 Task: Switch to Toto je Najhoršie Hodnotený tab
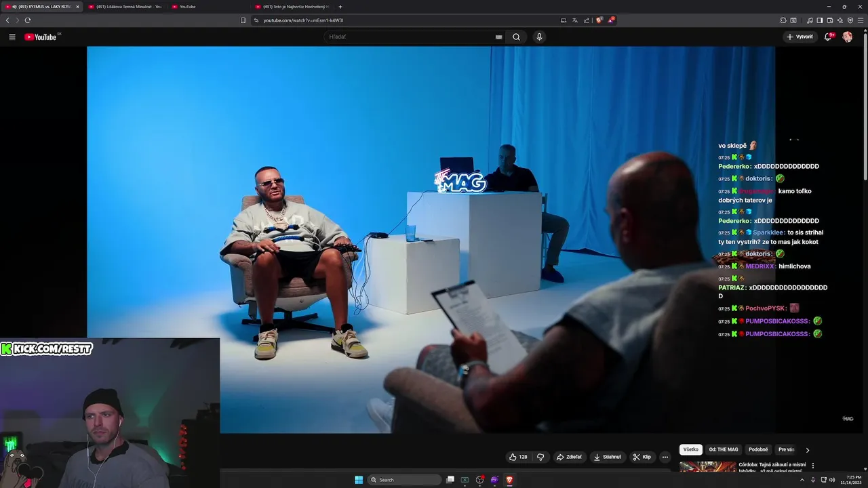292,7
